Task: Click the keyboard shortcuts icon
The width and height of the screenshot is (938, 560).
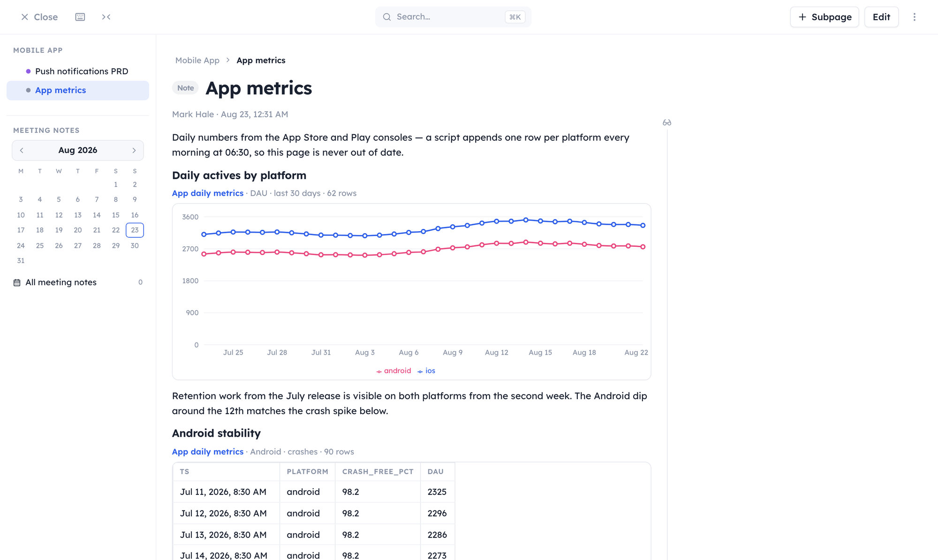Action: tap(80, 17)
